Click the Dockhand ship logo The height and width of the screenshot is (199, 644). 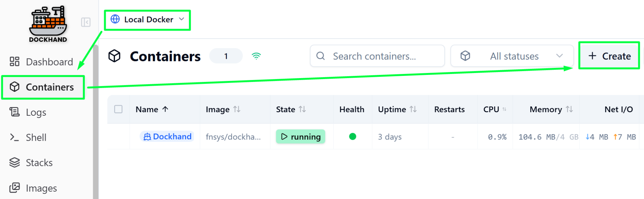48,24
